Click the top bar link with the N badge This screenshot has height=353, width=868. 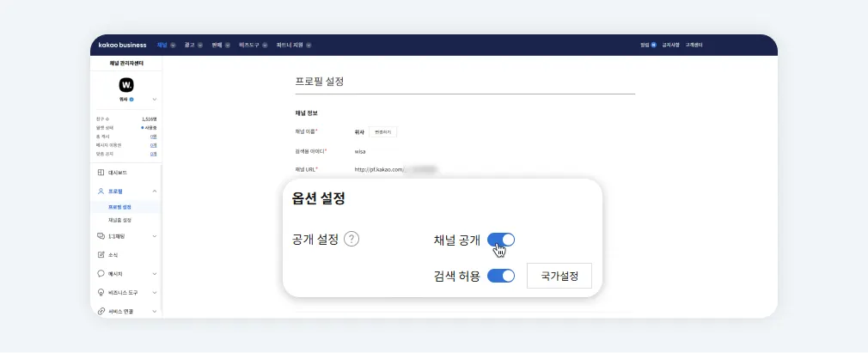(x=645, y=45)
